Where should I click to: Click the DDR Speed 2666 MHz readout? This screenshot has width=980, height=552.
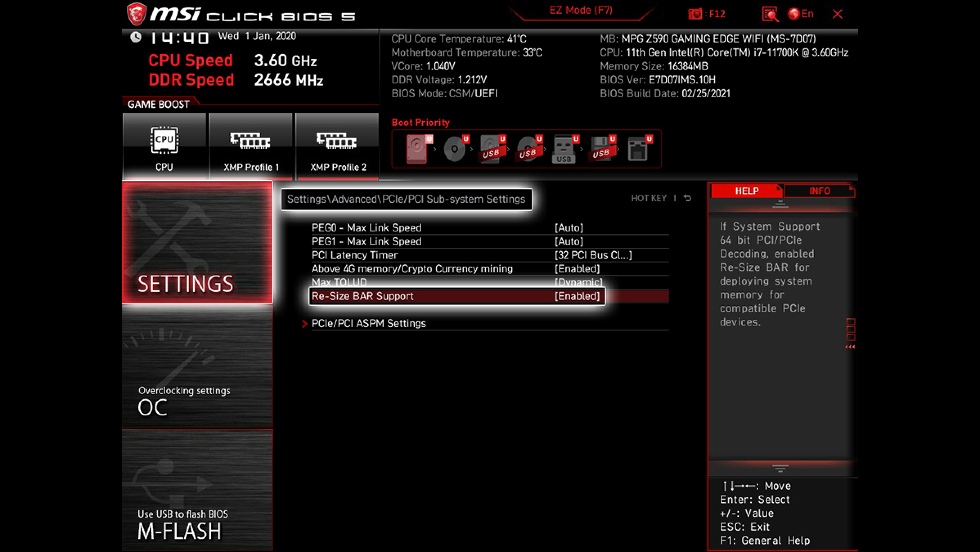(236, 80)
